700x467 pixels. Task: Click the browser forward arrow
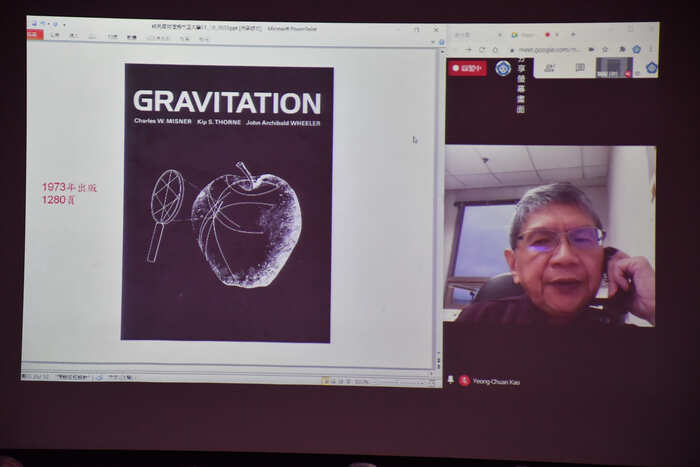coord(468,50)
